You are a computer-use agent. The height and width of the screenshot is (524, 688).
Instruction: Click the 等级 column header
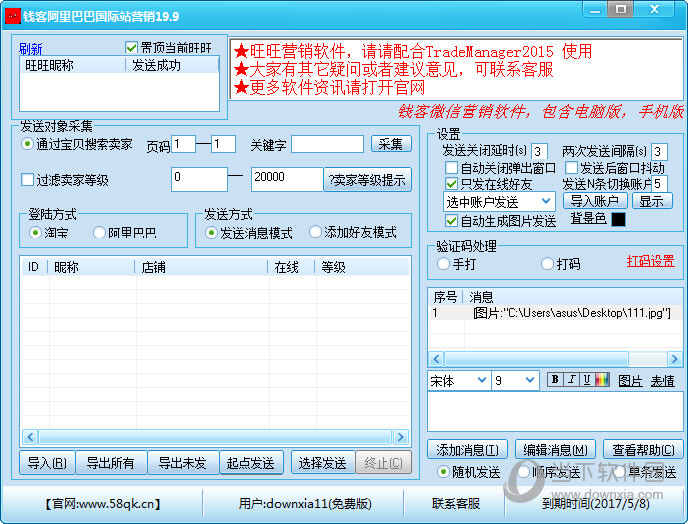362,266
